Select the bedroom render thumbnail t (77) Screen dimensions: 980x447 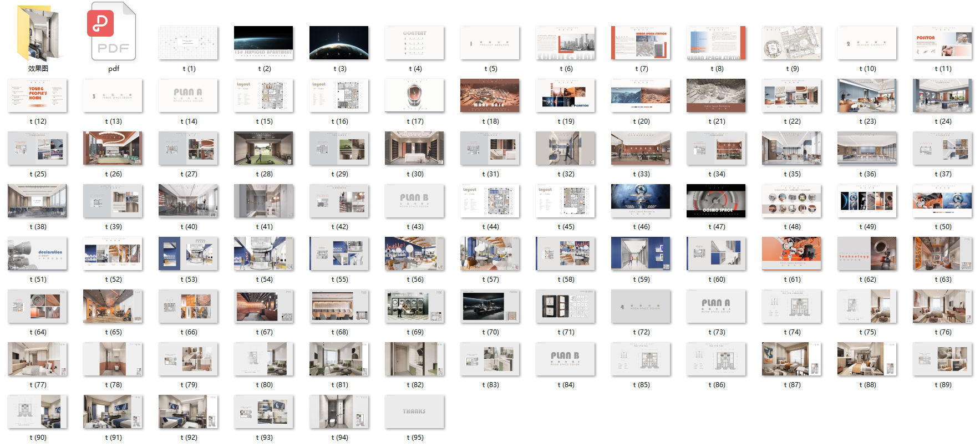pos(38,359)
